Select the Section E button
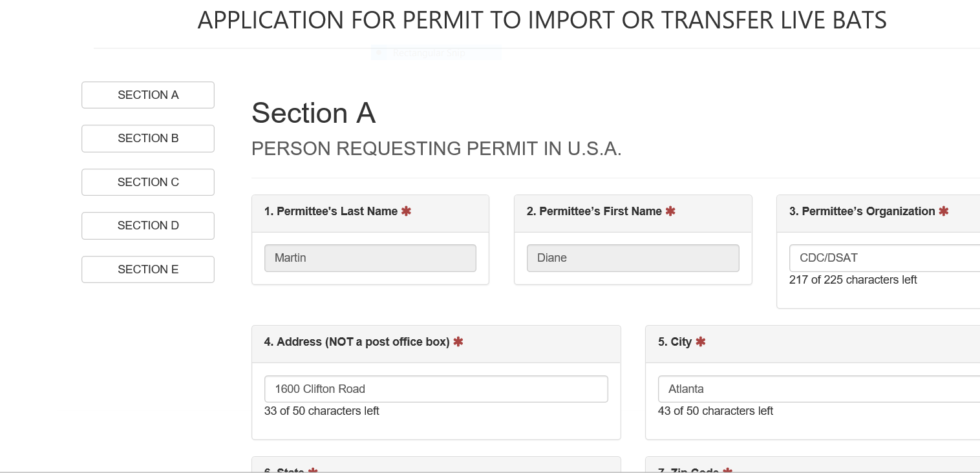Viewport: 980px width, 473px height. (148, 269)
